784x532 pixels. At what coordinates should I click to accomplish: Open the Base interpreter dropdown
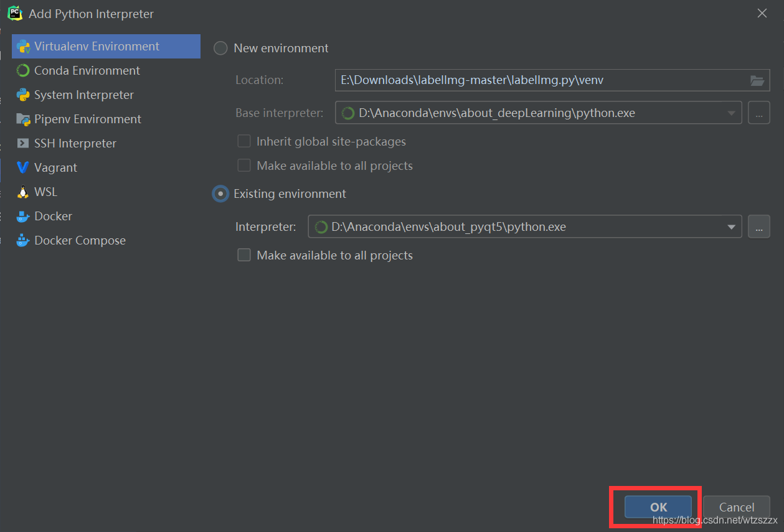(x=732, y=113)
